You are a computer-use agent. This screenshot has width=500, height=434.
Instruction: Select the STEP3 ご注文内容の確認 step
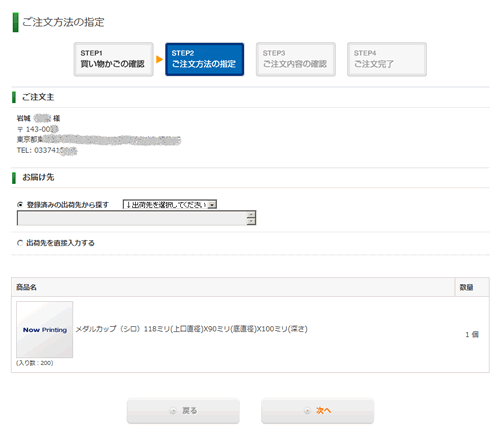296,59
